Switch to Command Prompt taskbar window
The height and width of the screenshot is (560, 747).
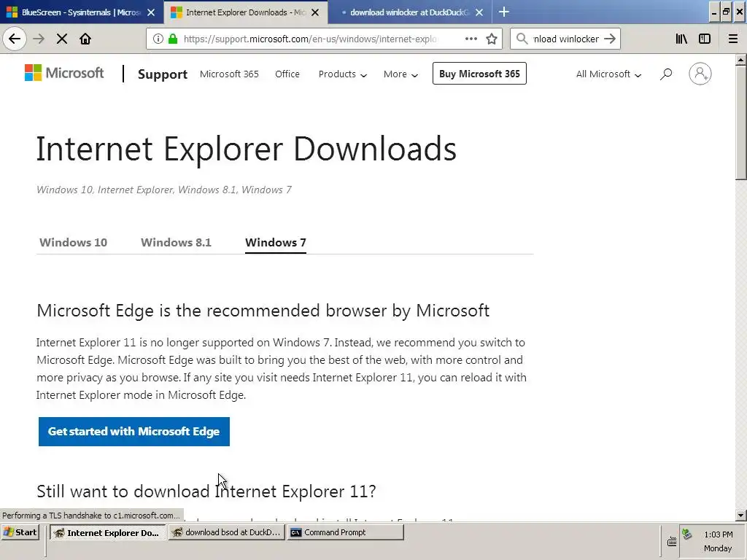click(x=345, y=532)
